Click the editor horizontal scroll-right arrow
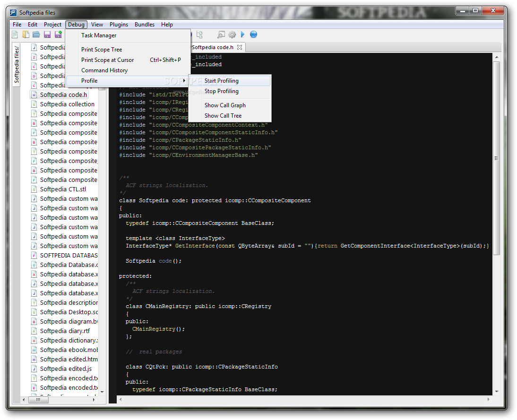517x420 pixels. click(x=489, y=399)
